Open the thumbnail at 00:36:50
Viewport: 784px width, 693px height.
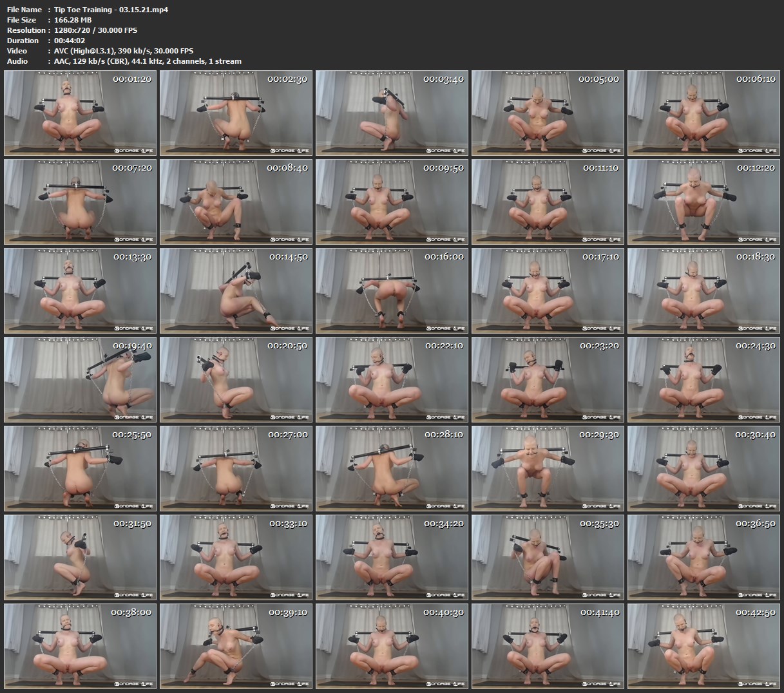pyautogui.click(x=703, y=558)
